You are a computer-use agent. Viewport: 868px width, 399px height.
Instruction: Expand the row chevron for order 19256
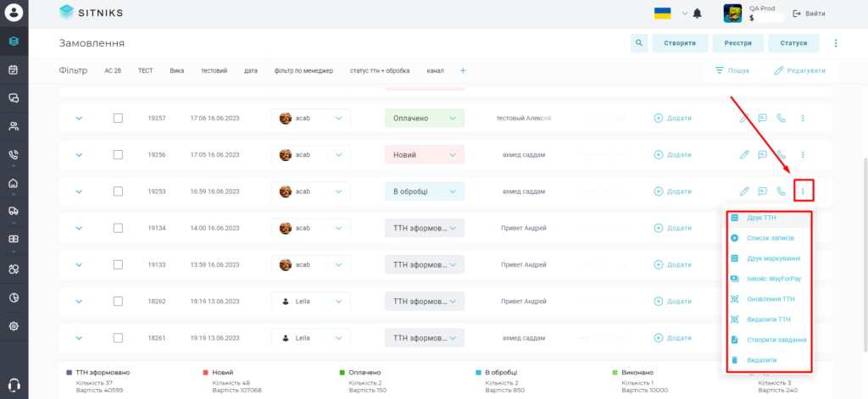pyautogui.click(x=79, y=155)
